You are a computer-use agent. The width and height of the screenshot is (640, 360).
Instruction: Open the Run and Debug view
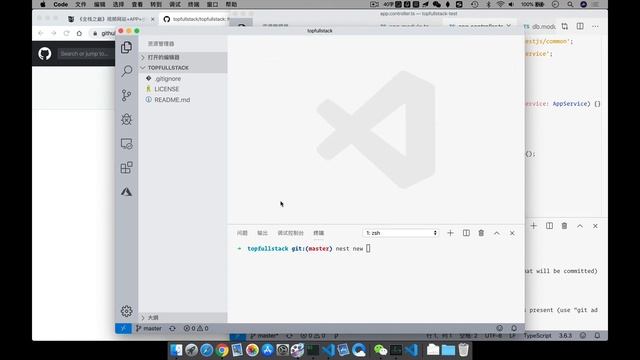[127, 119]
